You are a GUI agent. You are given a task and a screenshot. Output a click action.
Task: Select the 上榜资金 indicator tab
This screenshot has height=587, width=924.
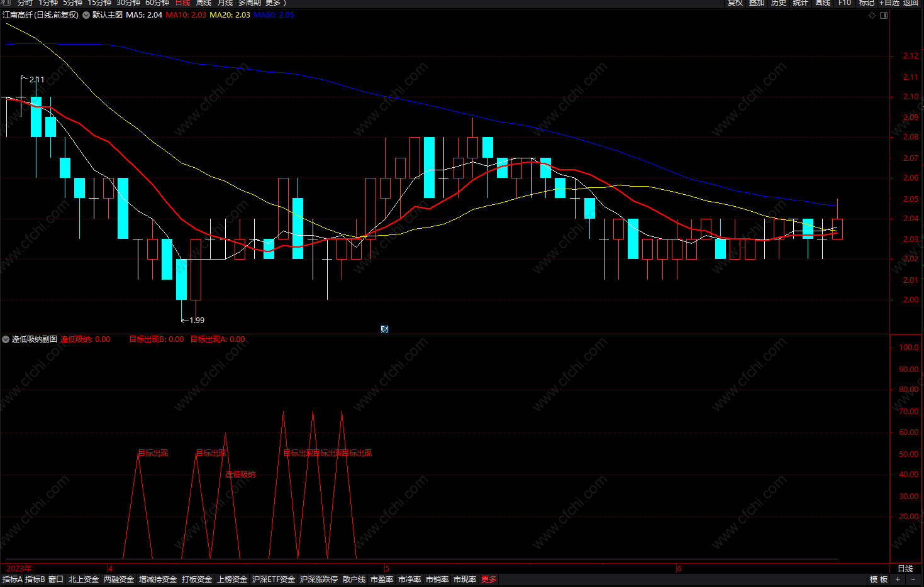(232, 579)
